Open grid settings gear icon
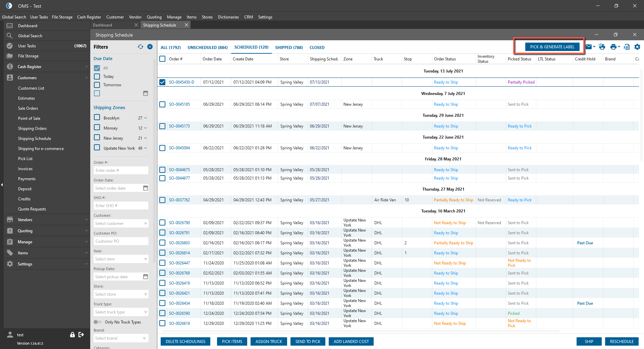 coord(637,47)
